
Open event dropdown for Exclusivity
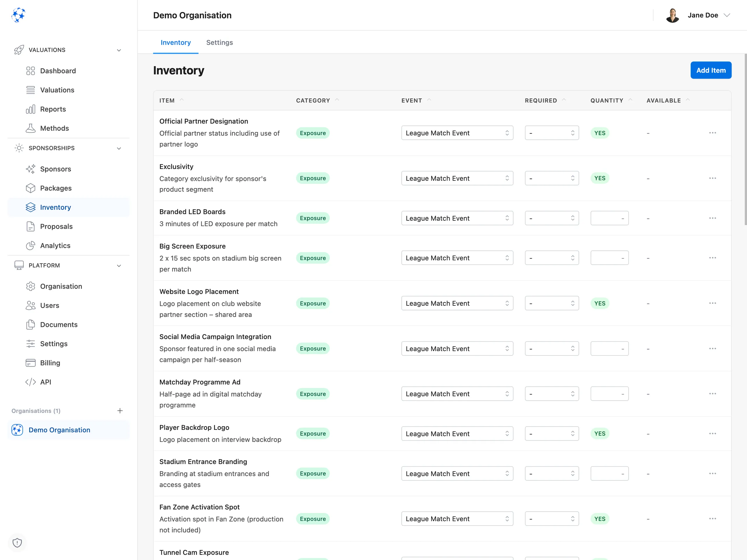457,178
